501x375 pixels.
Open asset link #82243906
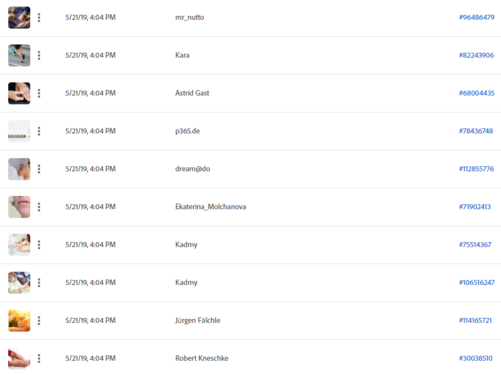(x=476, y=55)
